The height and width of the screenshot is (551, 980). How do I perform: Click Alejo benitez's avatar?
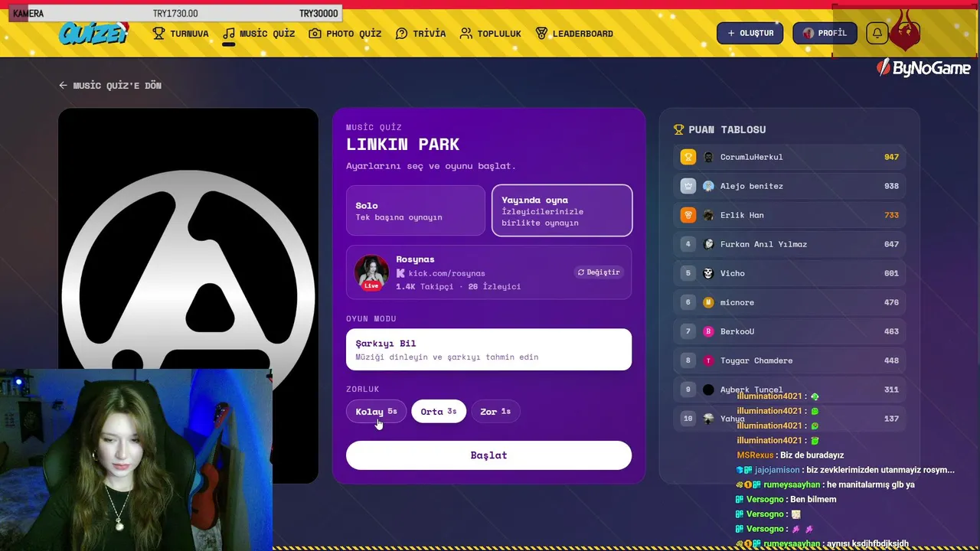(x=708, y=186)
